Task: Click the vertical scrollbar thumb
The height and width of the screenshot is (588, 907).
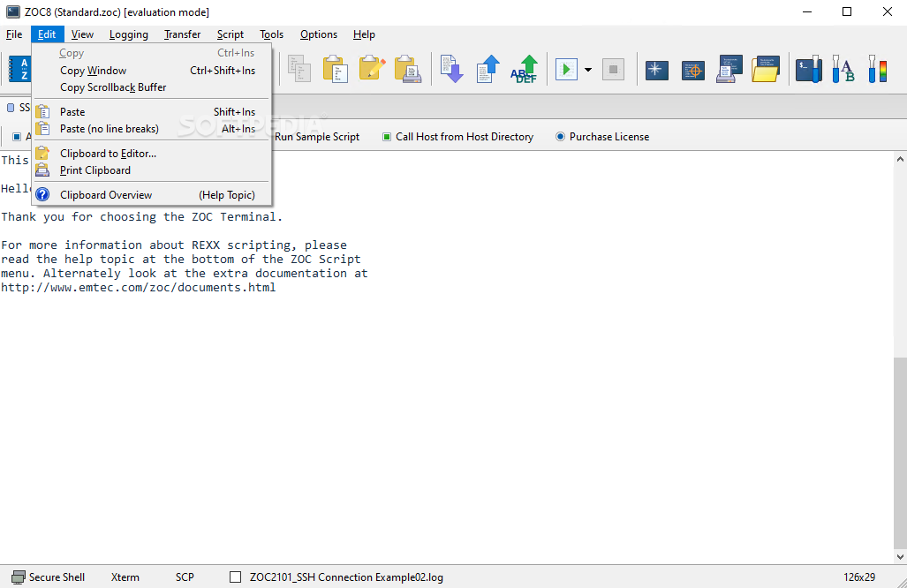Action: click(900, 453)
